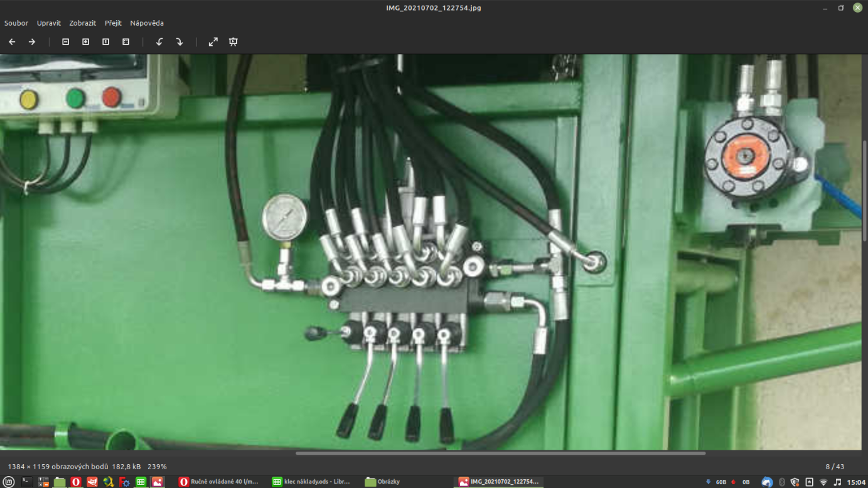Open the file manager launcher in panel

tap(60, 482)
